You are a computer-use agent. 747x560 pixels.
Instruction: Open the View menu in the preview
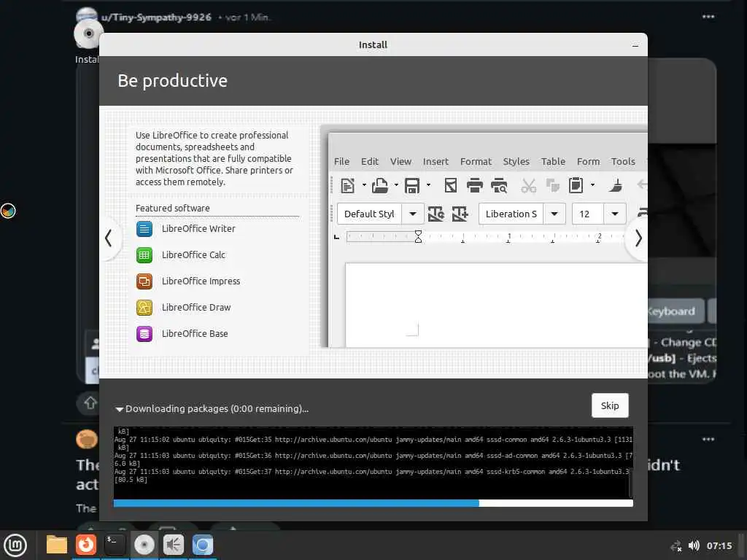pyautogui.click(x=400, y=161)
